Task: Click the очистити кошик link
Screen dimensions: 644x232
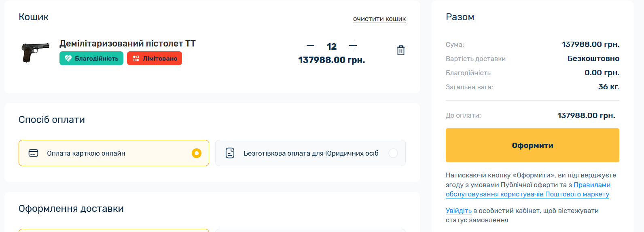Action: [x=379, y=19]
